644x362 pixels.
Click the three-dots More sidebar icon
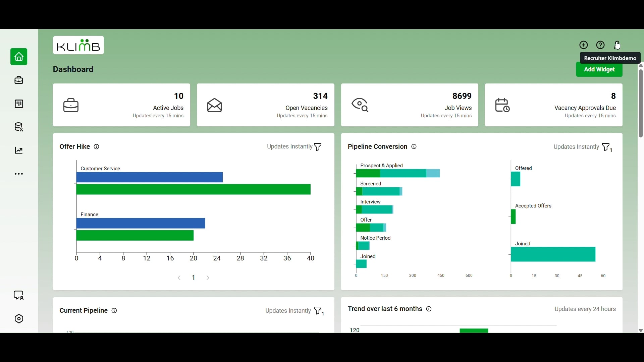[x=19, y=174]
